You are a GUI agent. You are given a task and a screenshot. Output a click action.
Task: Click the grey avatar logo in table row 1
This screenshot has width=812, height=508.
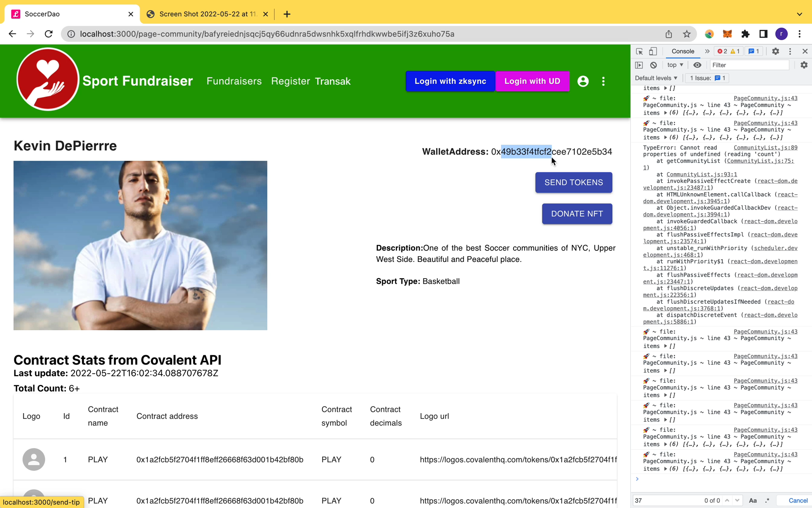34,460
